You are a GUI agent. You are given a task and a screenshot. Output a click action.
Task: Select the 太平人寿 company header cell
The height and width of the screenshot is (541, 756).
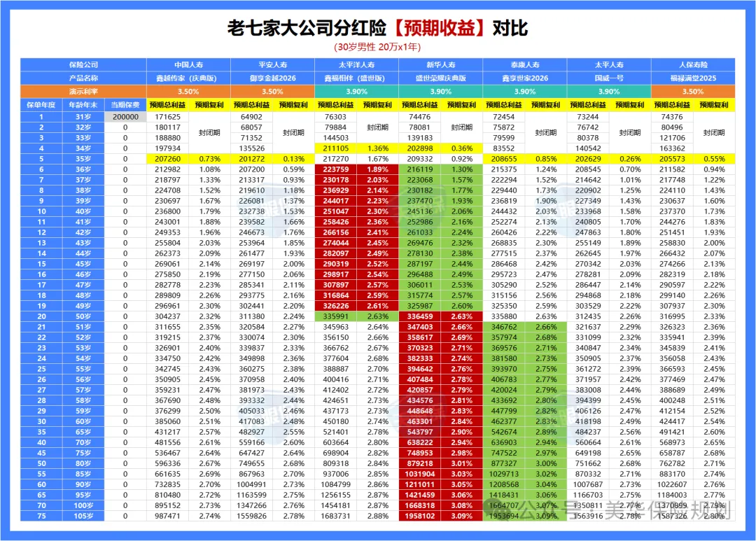tap(609, 64)
